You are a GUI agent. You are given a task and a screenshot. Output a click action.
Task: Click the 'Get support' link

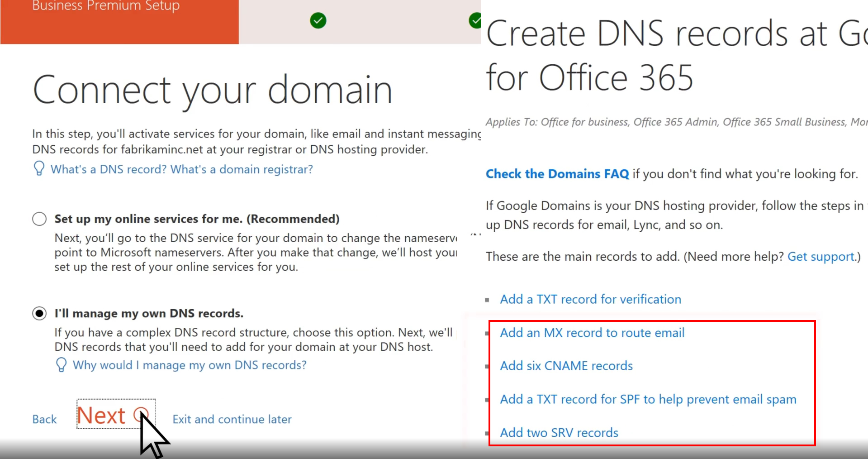pyautogui.click(x=821, y=257)
